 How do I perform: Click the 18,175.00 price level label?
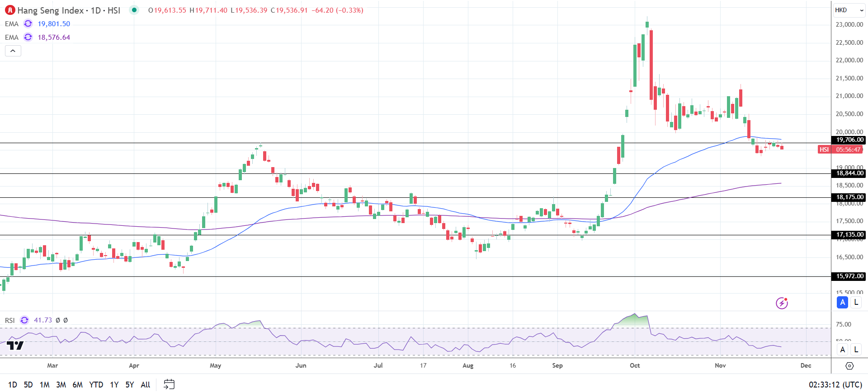[849, 197]
